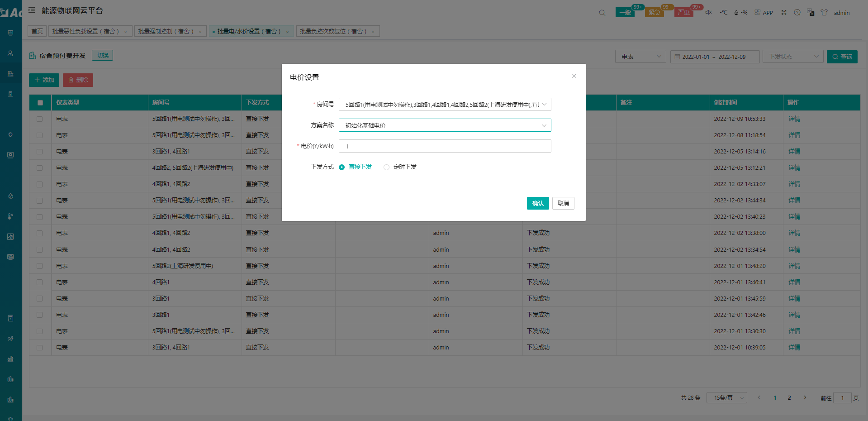Screen dimensions: 868x421
Task: Switch language with the translate icon
Action: tap(811, 13)
